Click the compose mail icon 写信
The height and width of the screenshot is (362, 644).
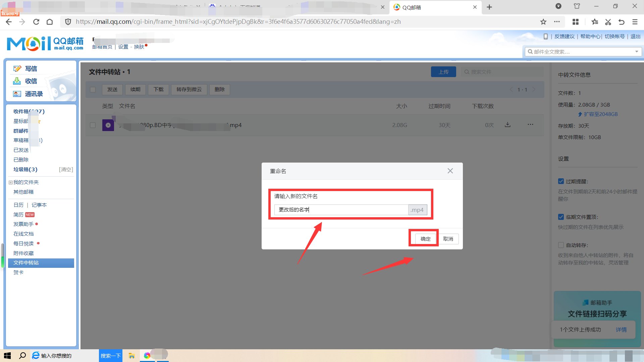point(17,69)
